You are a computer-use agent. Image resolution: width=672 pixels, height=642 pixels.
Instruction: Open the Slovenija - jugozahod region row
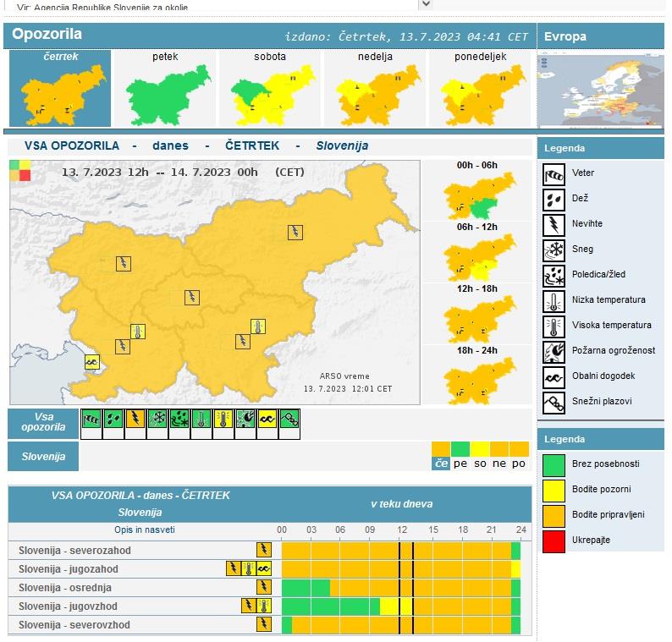coord(69,569)
